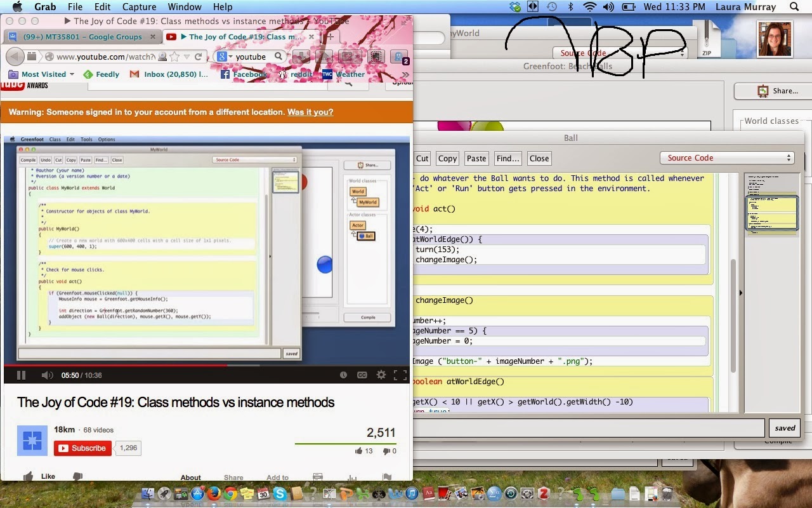
Task: Click the Watch Later clock icon
Action: 343,375
